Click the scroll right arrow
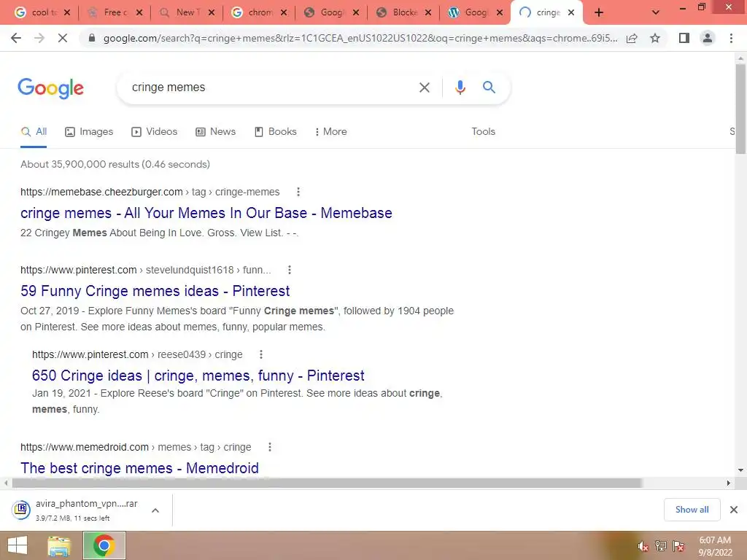 (729, 483)
